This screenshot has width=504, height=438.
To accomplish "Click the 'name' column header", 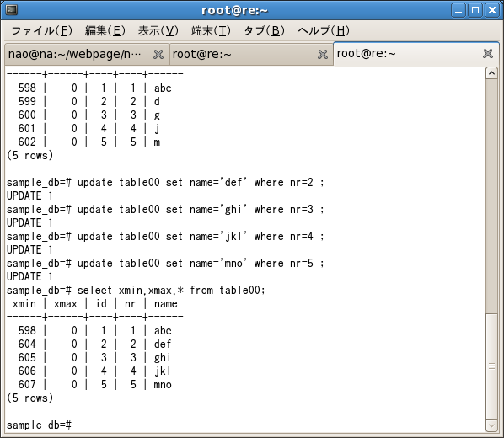I will coord(165,304).
